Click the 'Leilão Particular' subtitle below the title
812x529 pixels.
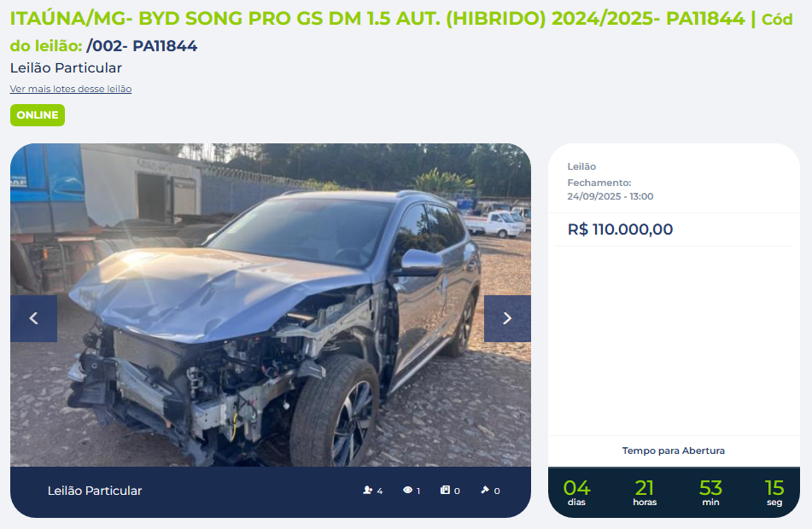coord(66,67)
